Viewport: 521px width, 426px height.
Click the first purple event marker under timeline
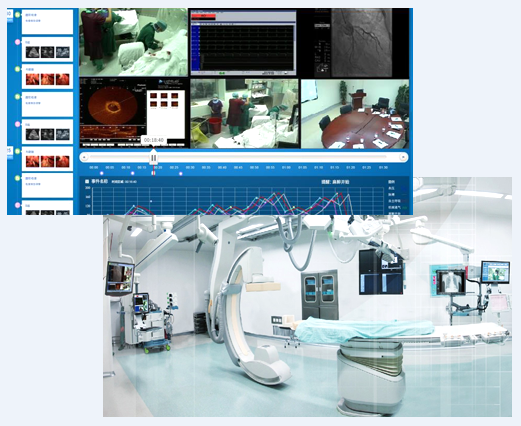[x=102, y=173]
